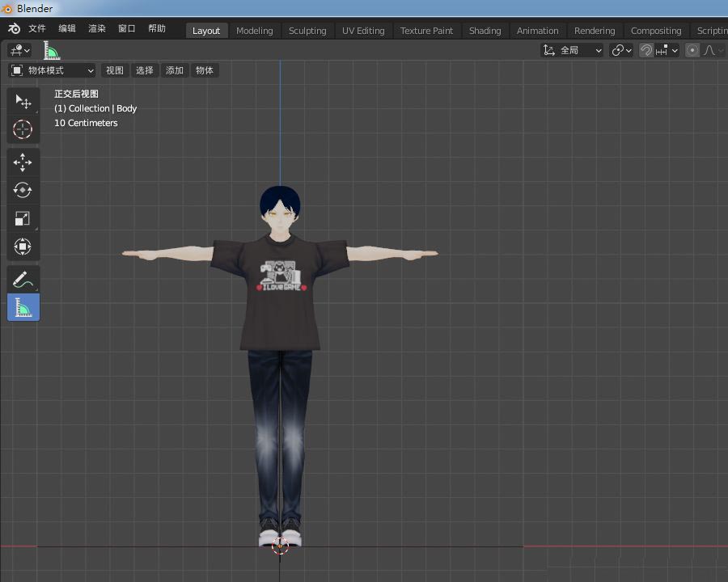This screenshot has width=728, height=582.
Task: Switch to the Shading workspace tab
Action: coord(485,31)
